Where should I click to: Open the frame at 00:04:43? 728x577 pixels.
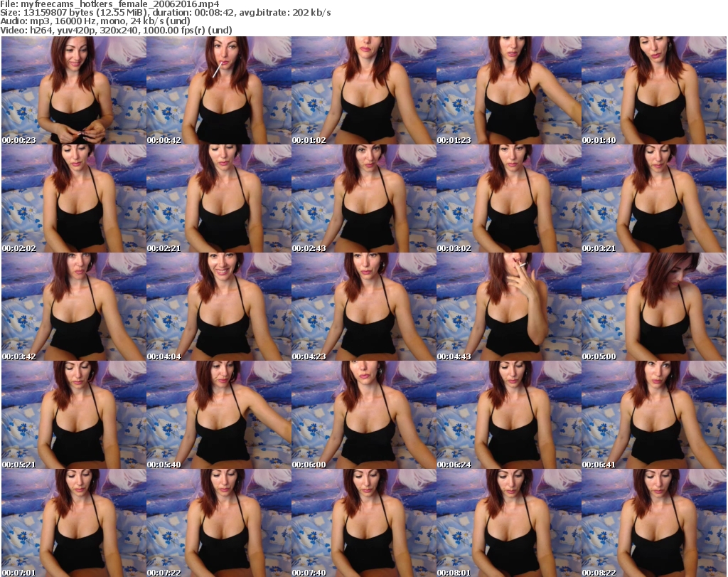coord(508,307)
